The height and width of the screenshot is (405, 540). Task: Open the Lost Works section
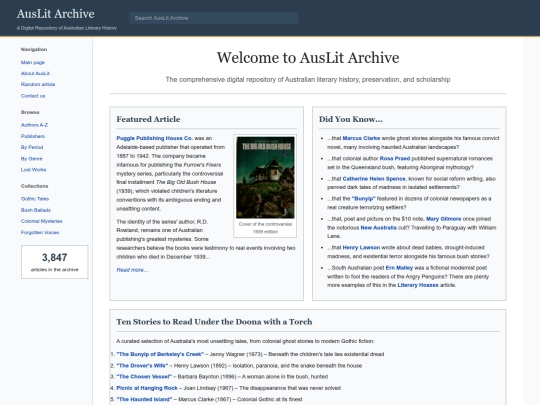[x=33, y=170]
